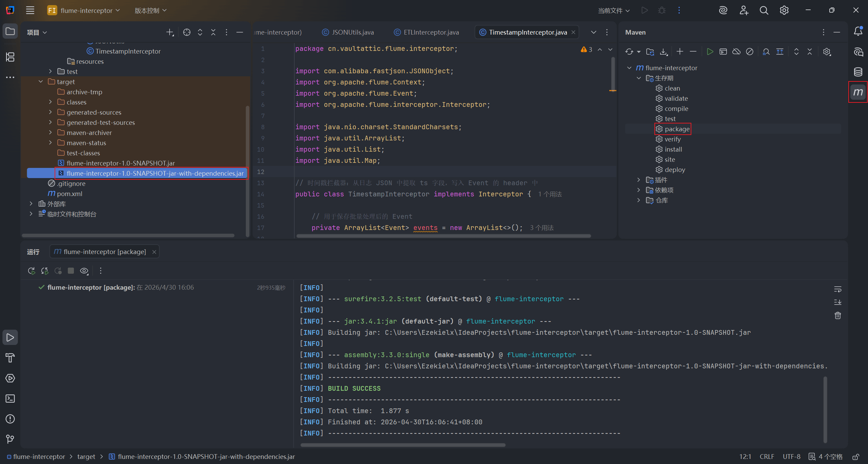Click the Add Maven Project plus icon
The height and width of the screenshot is (464, 868).
pyautogui.click(x=680, y=52)
